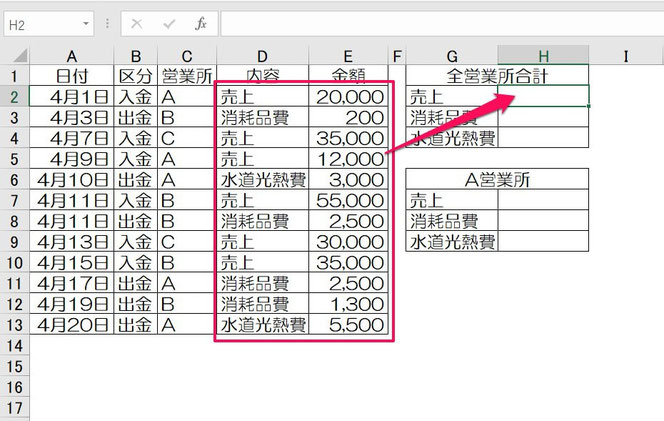Click the 日付 header cell
Screen dimensions: 664x421
tap(72, 76)
